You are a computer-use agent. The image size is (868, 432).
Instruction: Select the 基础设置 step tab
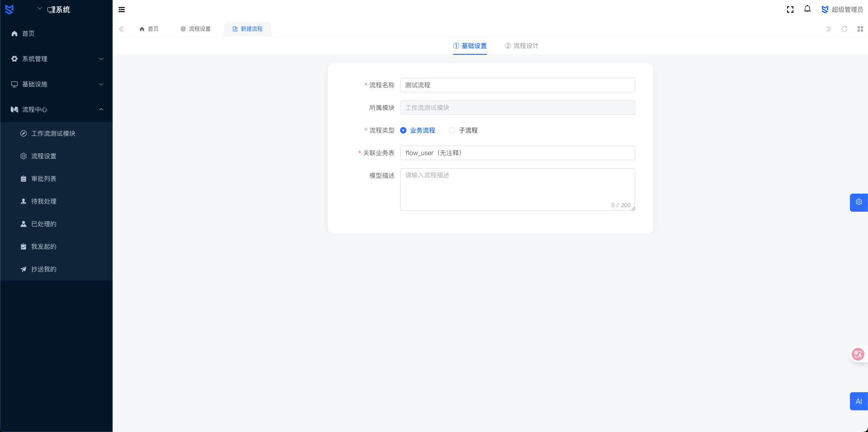click(470, 46)
